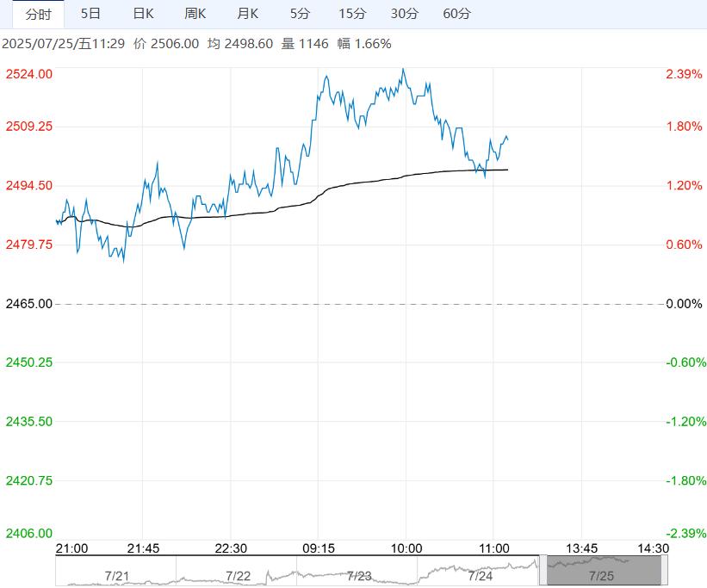
Task: Open the 月K monthly chart tab
Action: 248,14
